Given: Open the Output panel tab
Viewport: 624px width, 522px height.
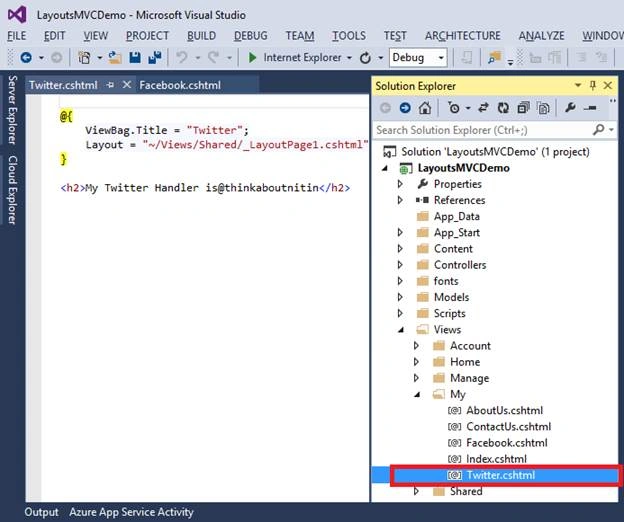Looking at the screenshot, I should (41, 512).
